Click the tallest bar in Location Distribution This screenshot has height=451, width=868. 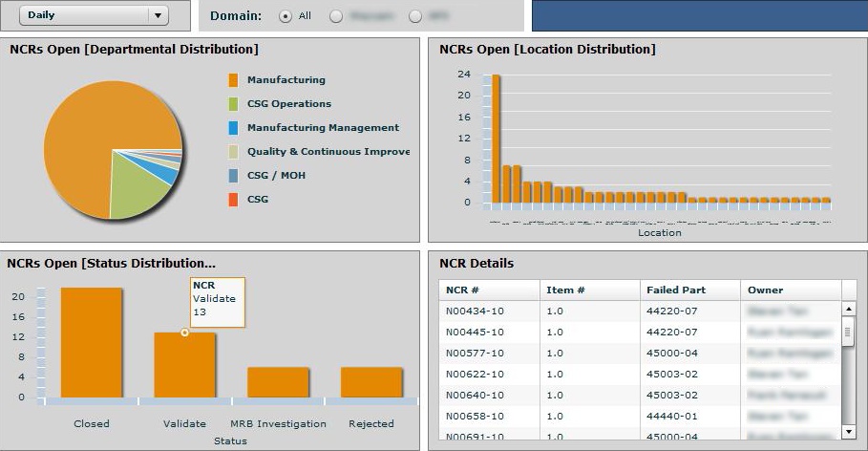tap(496, 139)
